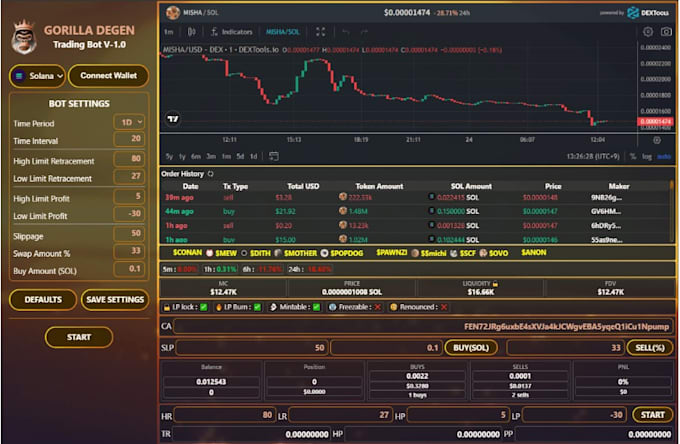680x444 pixels.
Task: Click the $ANON ticker
Action: [534, 253]
